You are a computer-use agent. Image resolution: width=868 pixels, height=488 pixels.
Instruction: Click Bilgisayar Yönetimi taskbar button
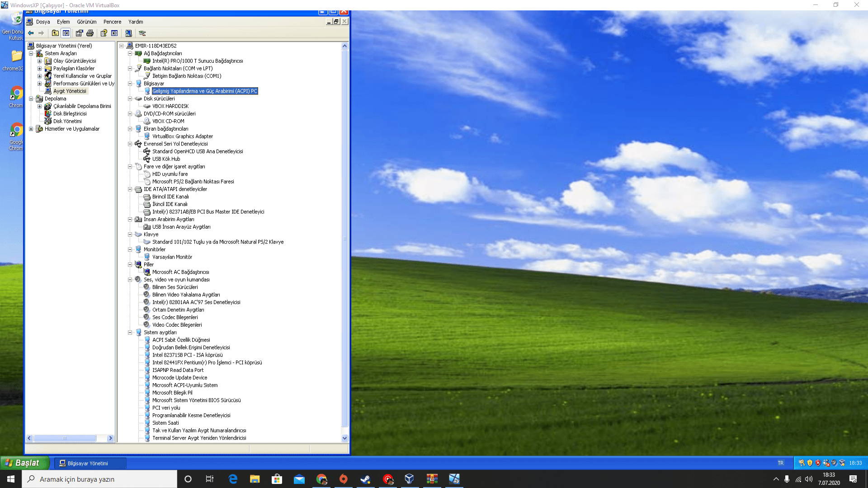click(88, 463)
